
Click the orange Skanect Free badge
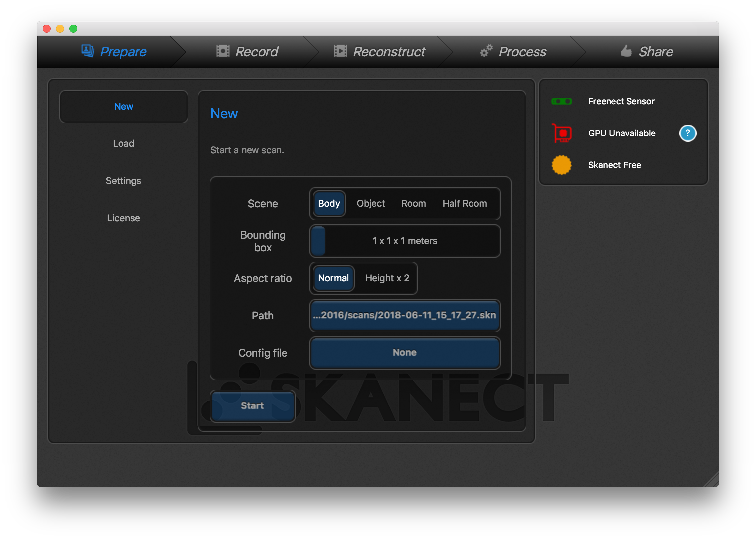click(x=562, y=165)
